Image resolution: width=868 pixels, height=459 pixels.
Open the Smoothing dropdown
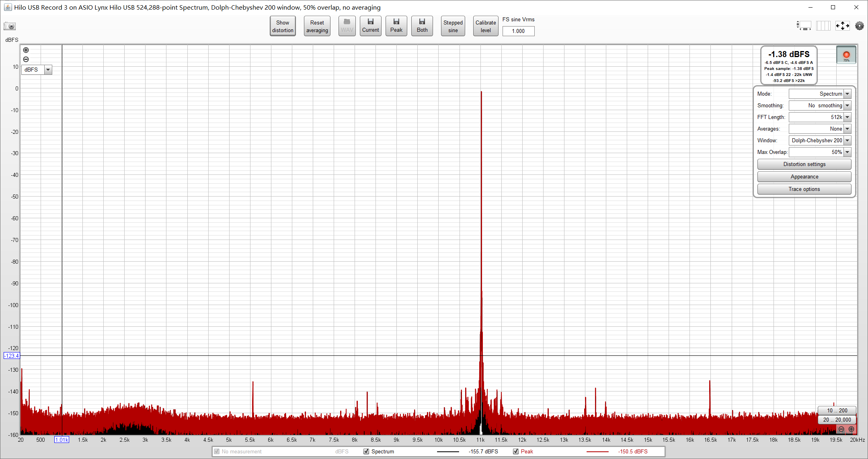(847, 106)
